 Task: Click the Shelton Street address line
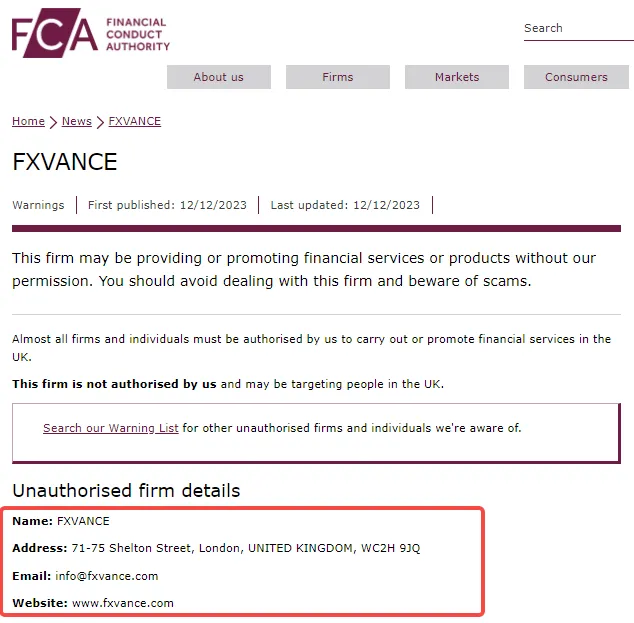pyautogui.click(x=246, y=548)
